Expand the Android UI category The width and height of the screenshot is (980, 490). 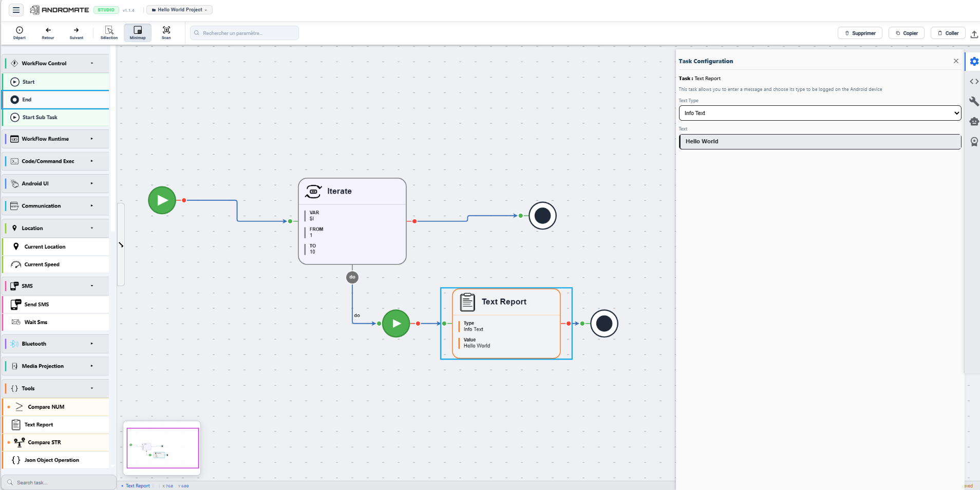click(55, 183)
